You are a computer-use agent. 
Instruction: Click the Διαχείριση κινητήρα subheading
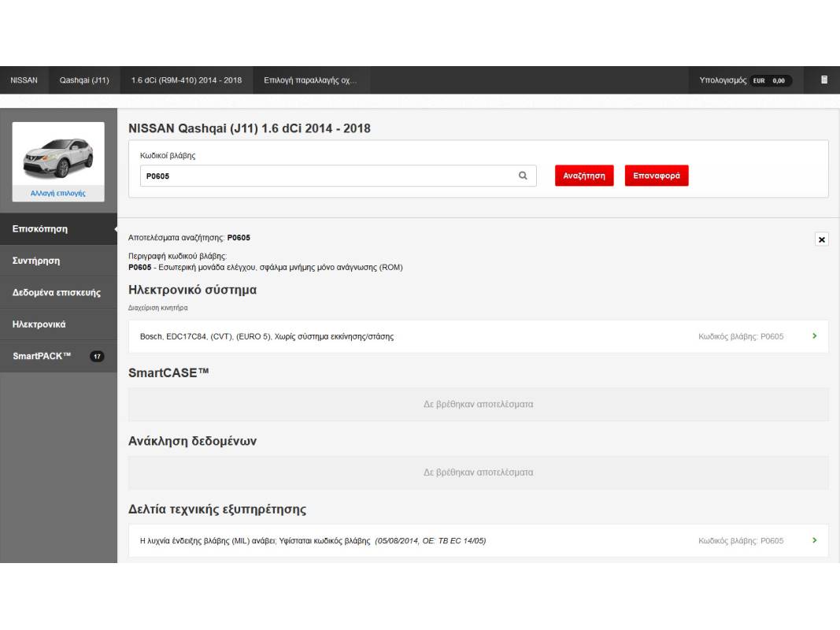pos(157,308)
